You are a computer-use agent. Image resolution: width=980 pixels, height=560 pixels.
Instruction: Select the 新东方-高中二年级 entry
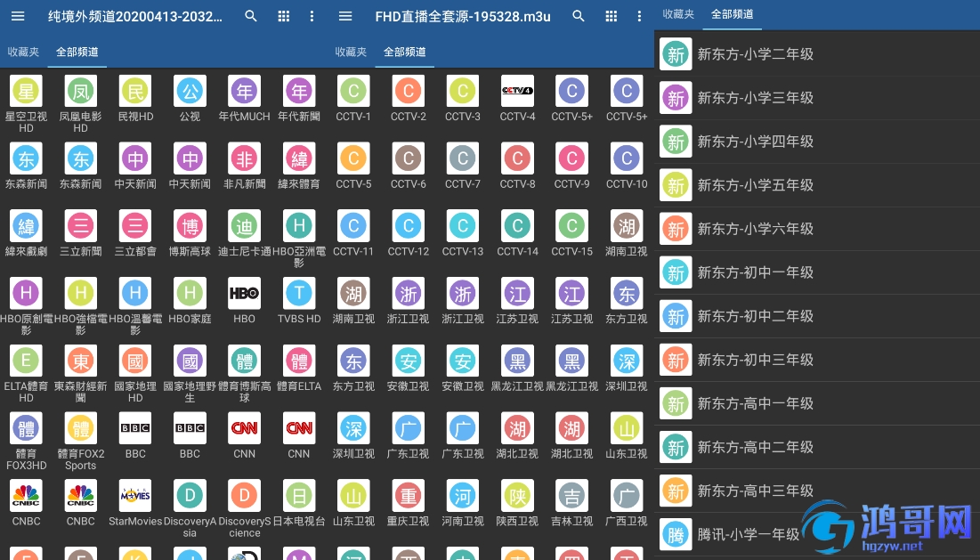click(817, 448)
